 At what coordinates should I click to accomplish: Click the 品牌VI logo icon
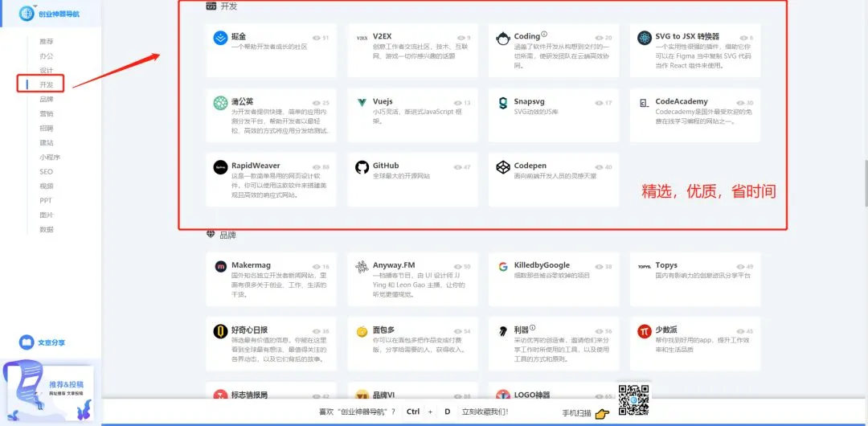(362, 395)
